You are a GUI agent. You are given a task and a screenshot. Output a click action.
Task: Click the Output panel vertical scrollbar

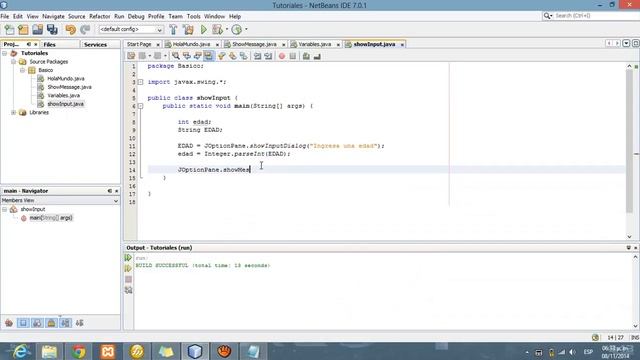(635, 291)
